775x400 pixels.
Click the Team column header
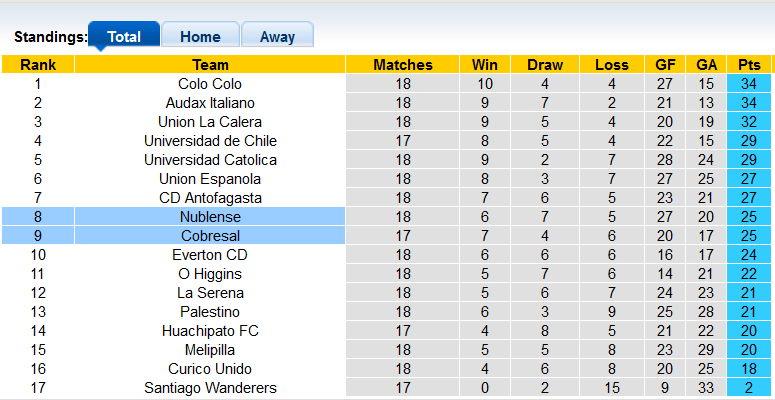pyautogui.click(x=210, y=65)
